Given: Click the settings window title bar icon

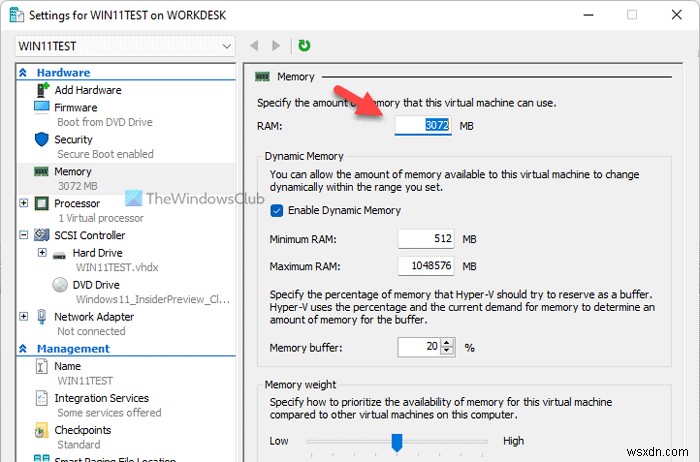Looking at the screenshot, I should pyautogui.click(x=17, y=15).
